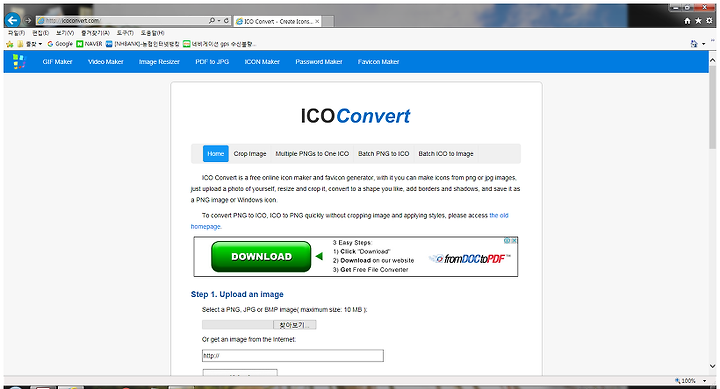Go back with the browser Back arrow
720x389 pixels.
(12, 20)
